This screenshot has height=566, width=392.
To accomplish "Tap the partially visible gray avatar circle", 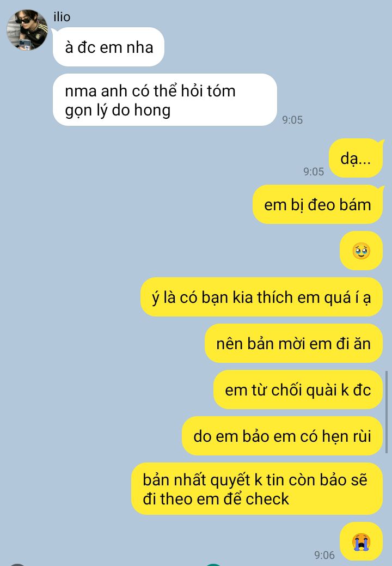I will [x=17, y=564].
